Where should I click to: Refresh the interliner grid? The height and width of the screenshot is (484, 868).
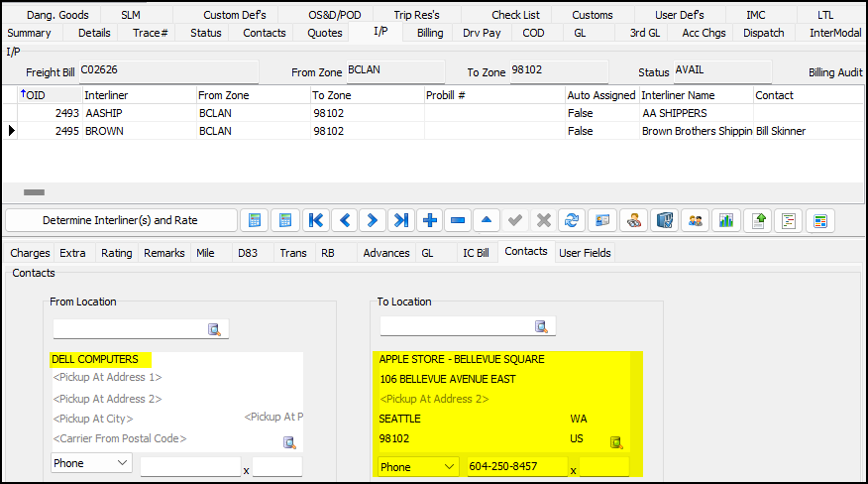tap(571, 220)
